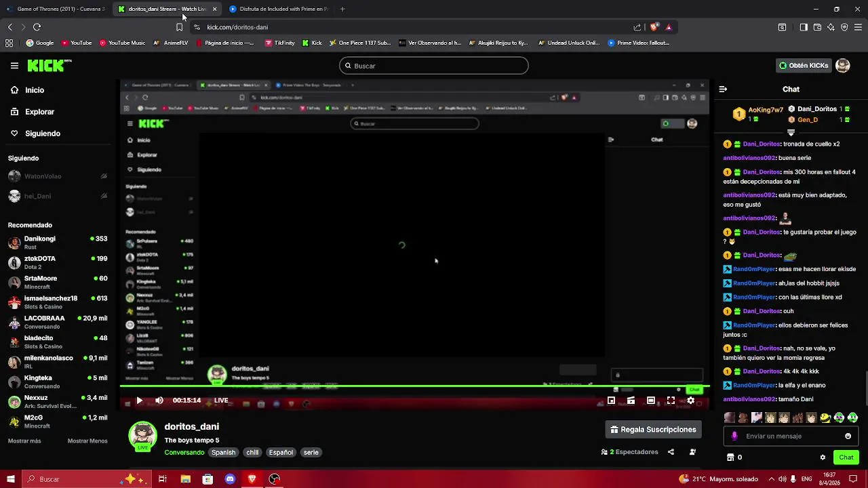Screen dimensions: 868x488
Task: Open recommended channel Kingteka
Action: click(58, 382)
